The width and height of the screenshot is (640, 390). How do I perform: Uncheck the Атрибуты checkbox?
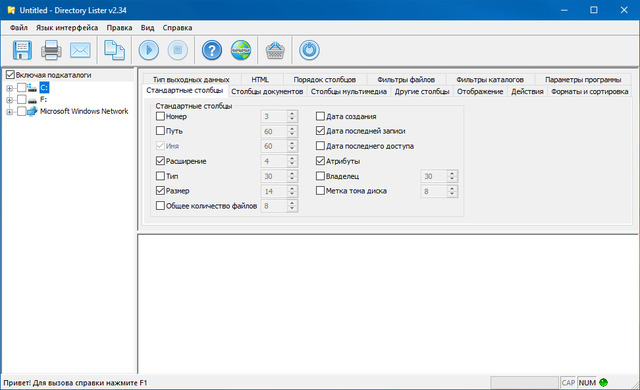(320, 161)
